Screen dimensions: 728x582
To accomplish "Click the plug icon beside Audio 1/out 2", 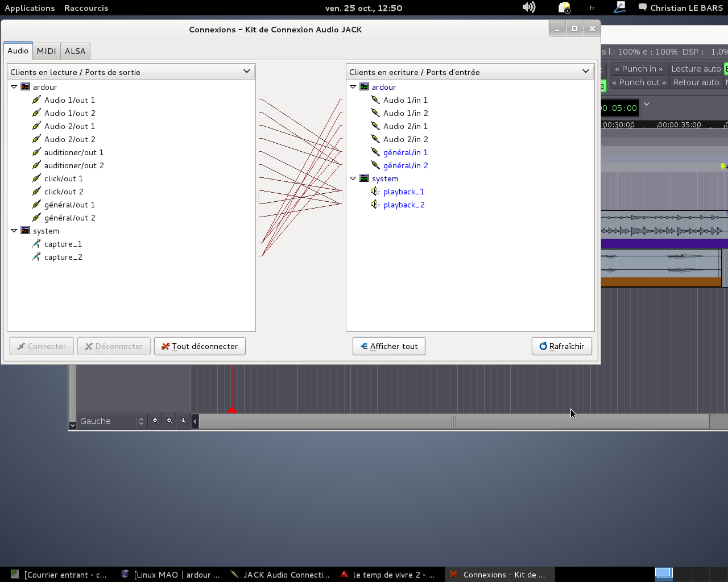I will click(x=36, y=113).
